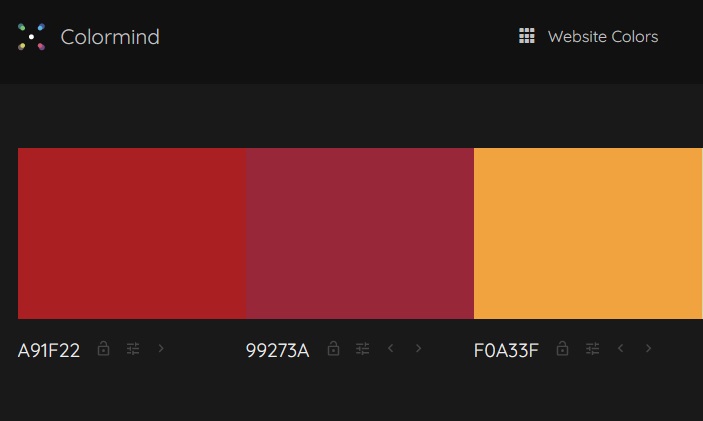Screen dimensions: 703x421
Task: Move A91F22 color to the right
Action: point(161,348)
